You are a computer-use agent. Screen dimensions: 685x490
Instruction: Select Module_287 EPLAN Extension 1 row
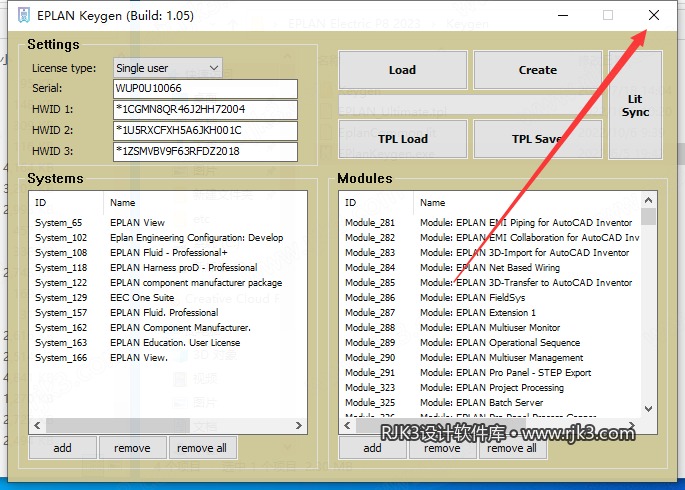[x=490, y=313]
